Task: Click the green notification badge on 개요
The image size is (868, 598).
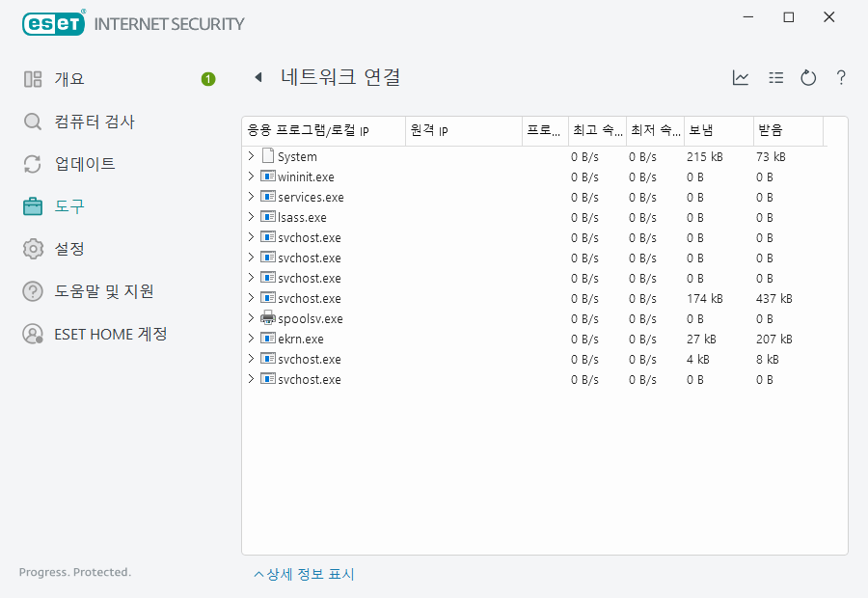Action: tap(208, 79)
